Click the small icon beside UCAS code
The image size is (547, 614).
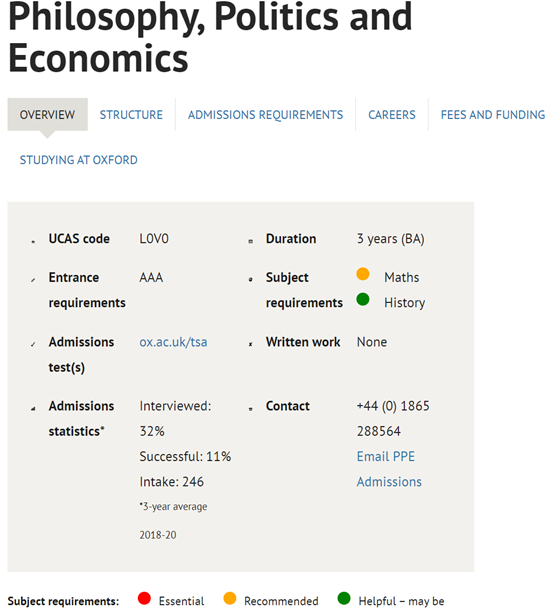(x=33, y=242)
